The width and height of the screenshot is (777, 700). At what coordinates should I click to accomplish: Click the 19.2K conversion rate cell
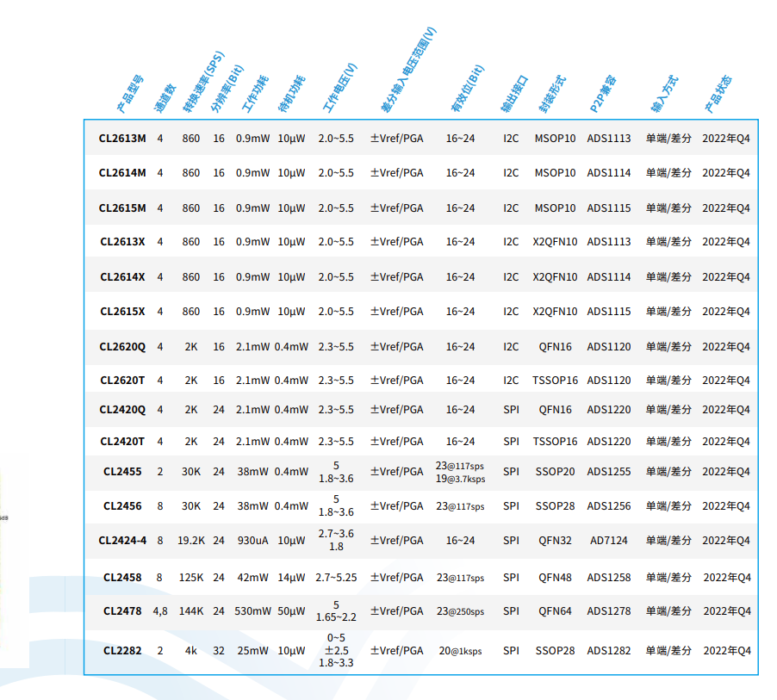191,541
